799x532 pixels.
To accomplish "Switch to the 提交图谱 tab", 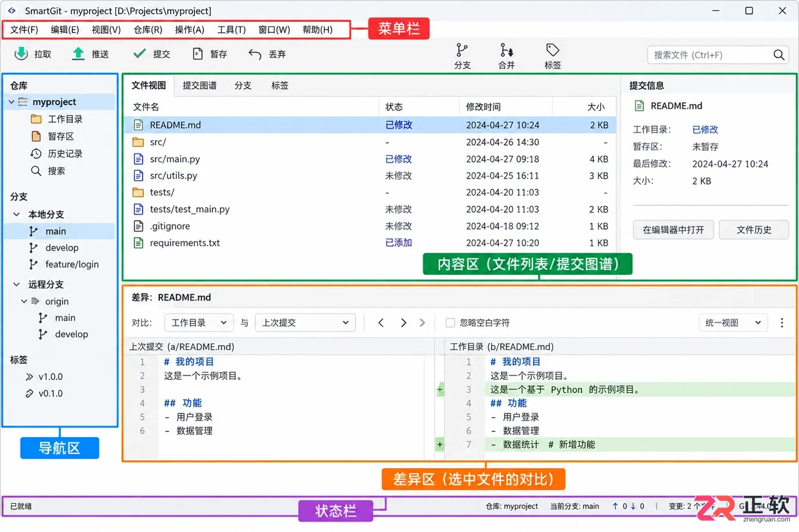I will click(199, 85).
